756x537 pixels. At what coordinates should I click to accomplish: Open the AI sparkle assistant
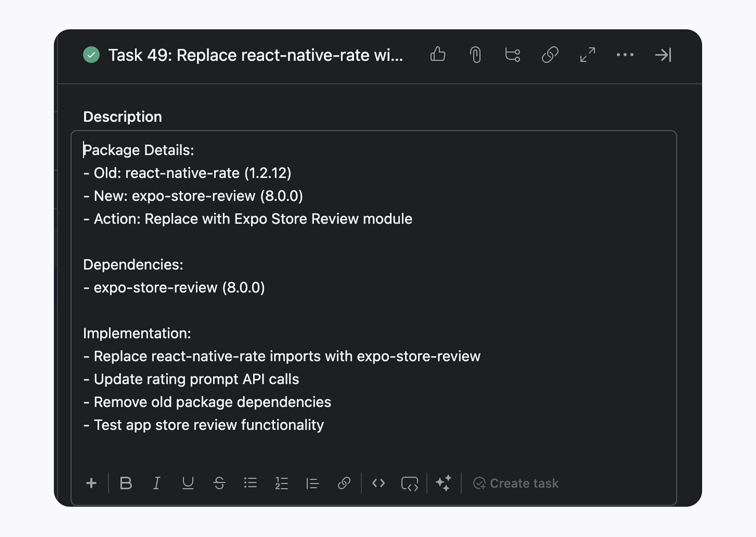pyautogui.click(x=444, y=483)
